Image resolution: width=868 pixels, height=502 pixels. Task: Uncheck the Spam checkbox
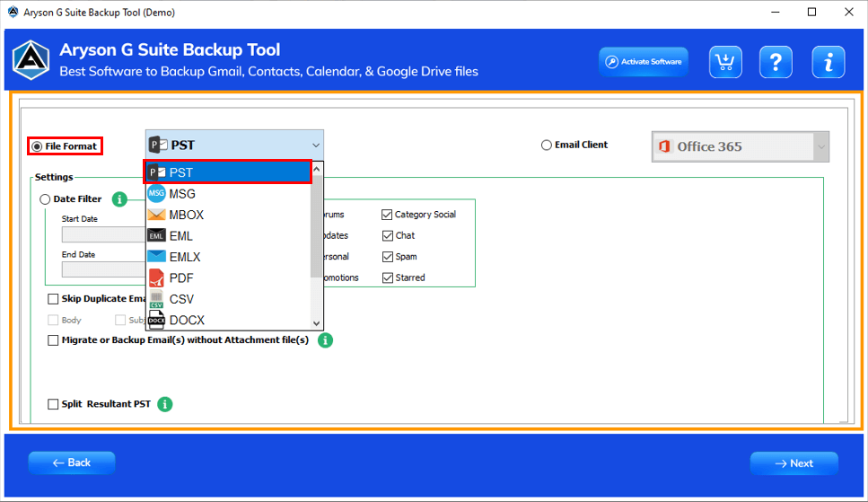[x=387, y=257]
